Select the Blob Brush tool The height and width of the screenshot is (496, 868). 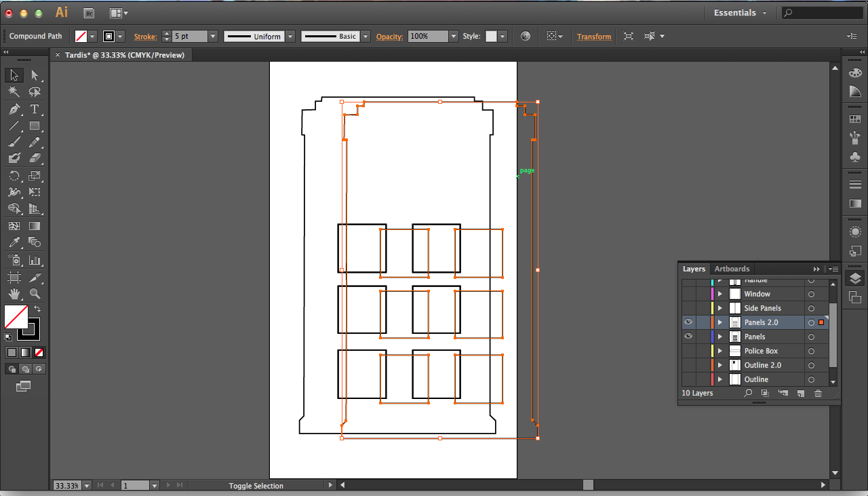[x=14, y=158]
